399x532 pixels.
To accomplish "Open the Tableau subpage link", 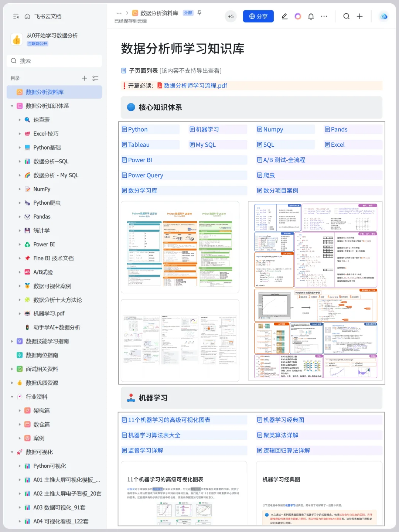I will click(x=139, y=145).
